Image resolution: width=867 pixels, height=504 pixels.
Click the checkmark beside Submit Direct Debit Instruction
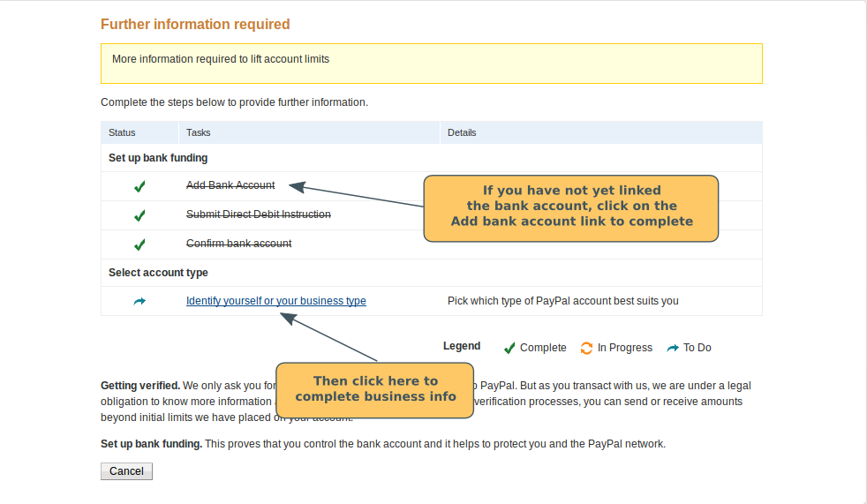pyautogui.click(x=139, y=215)
